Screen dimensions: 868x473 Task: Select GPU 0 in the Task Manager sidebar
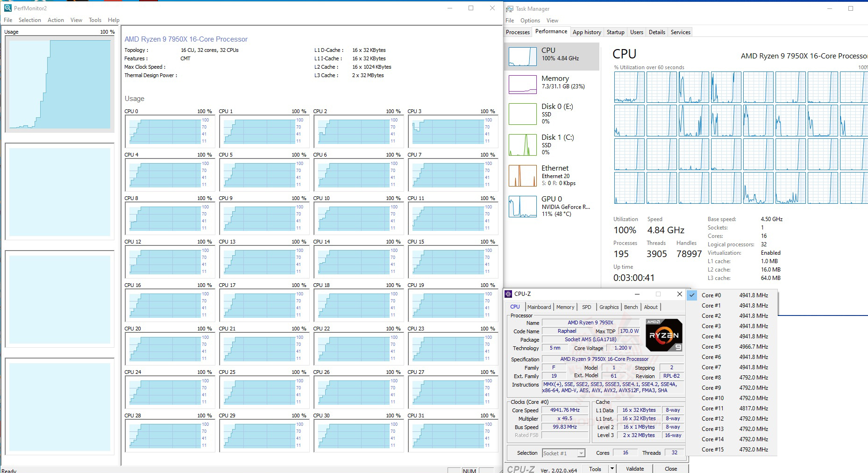pyautogui.click(x=552, y=206)
